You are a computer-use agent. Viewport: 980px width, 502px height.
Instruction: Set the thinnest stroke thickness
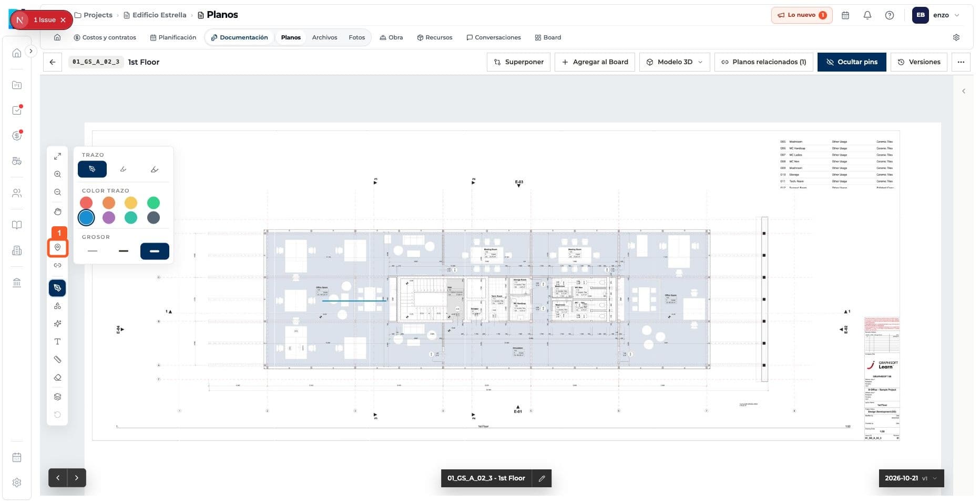click(93, 251)
